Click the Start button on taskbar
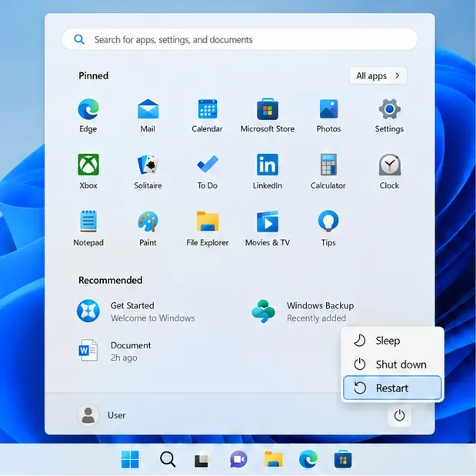Viewport: 476px width, 476px height. pos(130,459)
